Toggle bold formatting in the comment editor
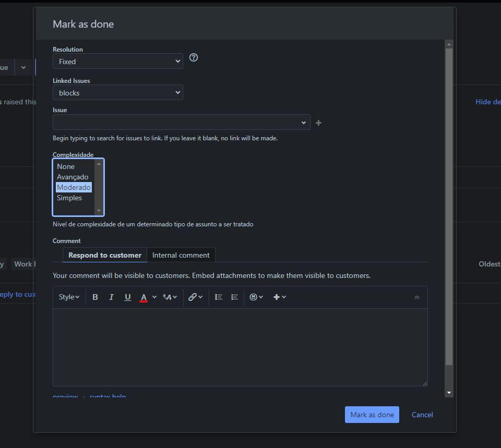This screenshot has height=448, width=501. click(95, 297)
